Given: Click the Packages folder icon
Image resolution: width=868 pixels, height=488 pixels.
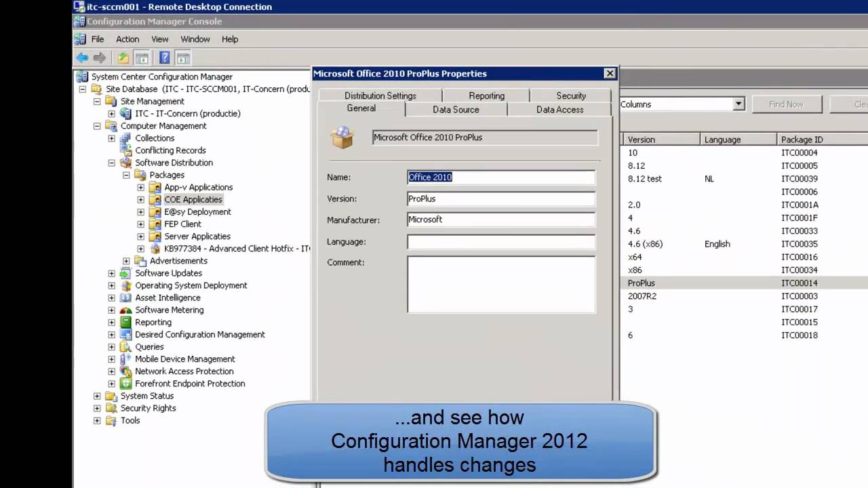Looking at the screenshot, I should [140, 175].
